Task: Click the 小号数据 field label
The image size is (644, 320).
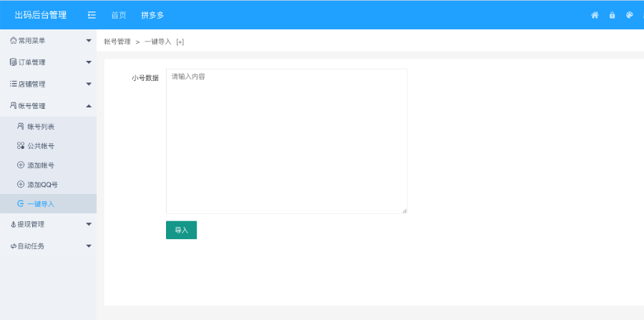Action: pos(145,78)
